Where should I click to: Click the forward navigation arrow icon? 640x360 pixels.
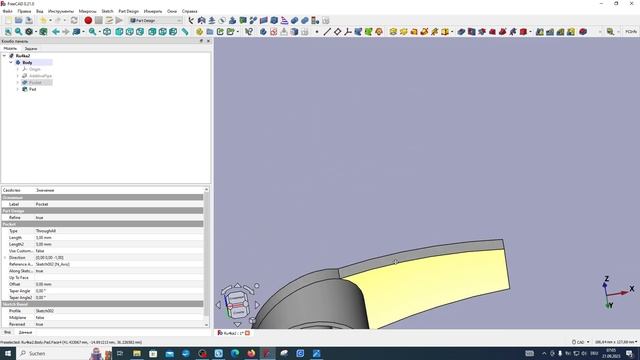point(66,31)
